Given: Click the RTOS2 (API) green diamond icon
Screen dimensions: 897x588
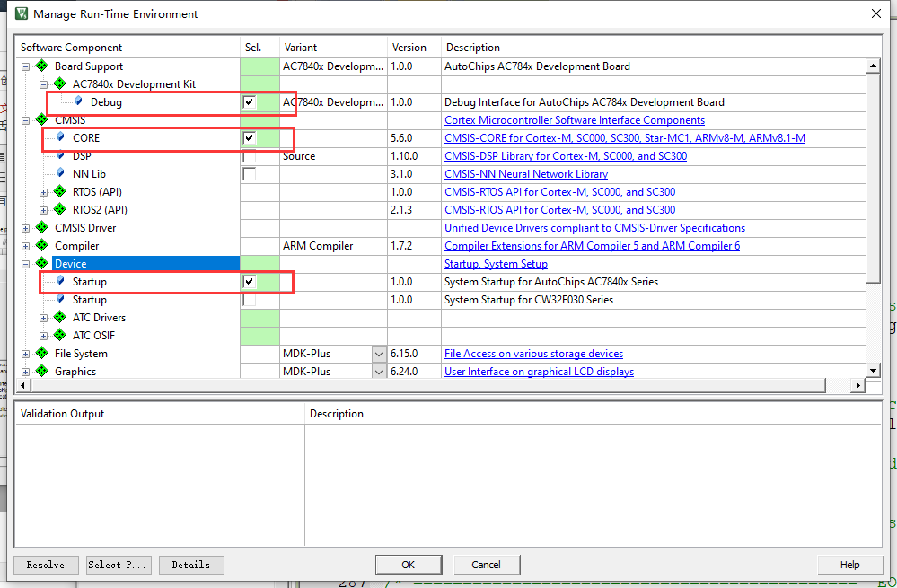Looking at the screenshot, I should tap(60, 209).
